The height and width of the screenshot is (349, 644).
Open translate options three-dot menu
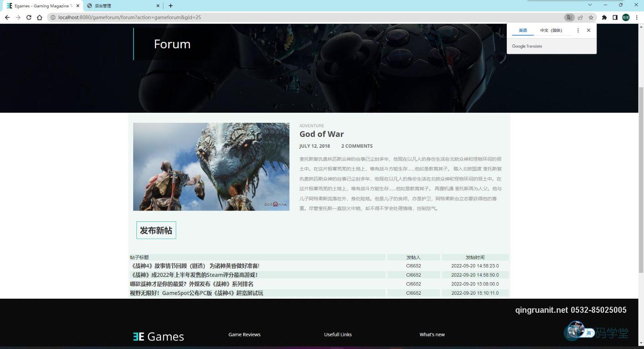click(578, 30)
